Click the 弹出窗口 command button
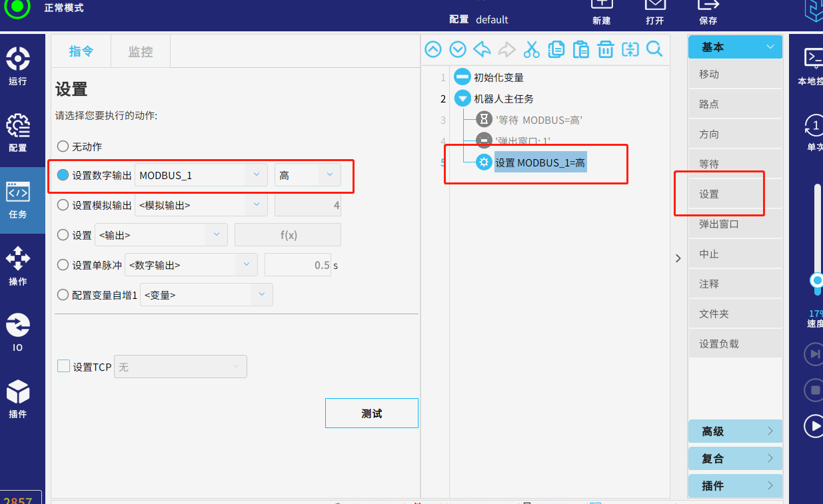 [734, 224]
